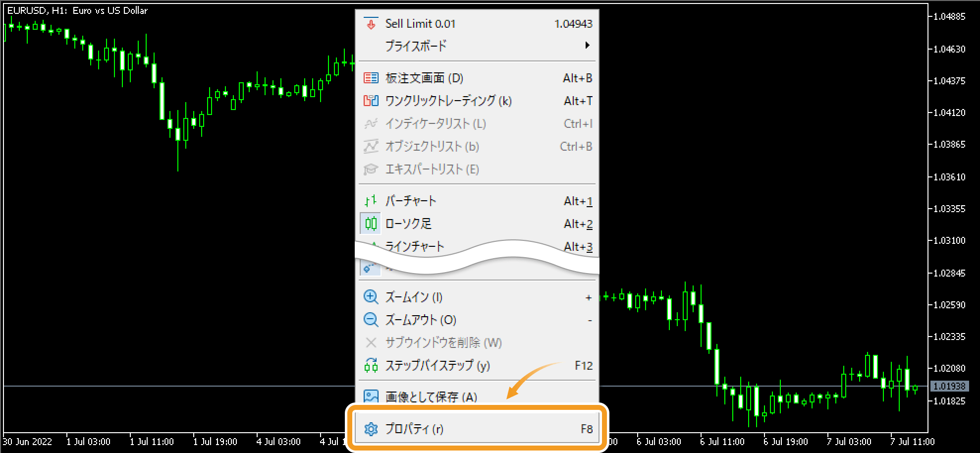Click the 1.01825 price scale label
The height and width of the screenshot is (453, 980).
coord(949,401)
